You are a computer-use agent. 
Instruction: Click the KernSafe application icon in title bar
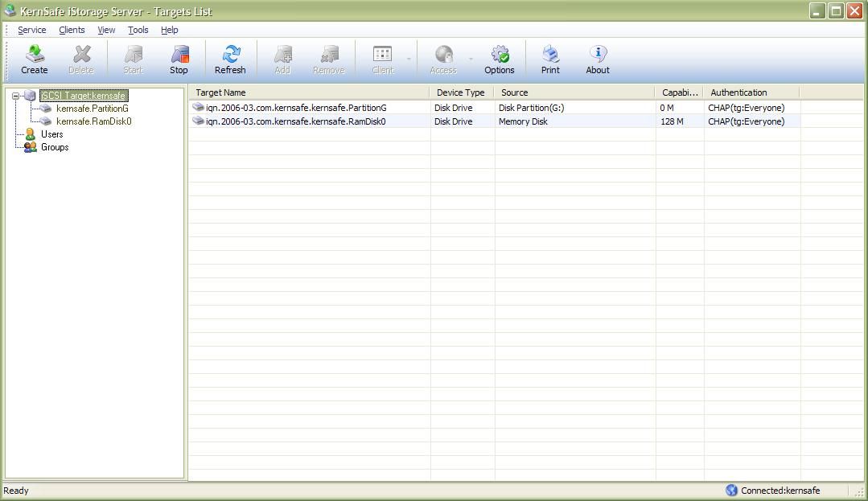(10, 10)
